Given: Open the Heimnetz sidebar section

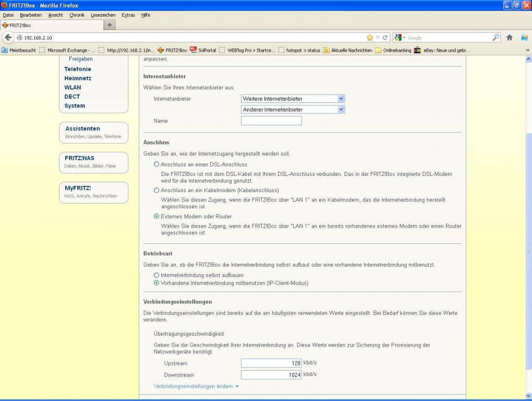Looking at the screenshot, I should coord(78,78).
